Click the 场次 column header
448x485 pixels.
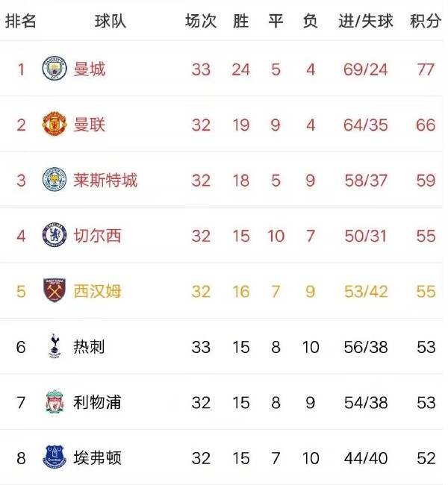click(x=201, y=22)
